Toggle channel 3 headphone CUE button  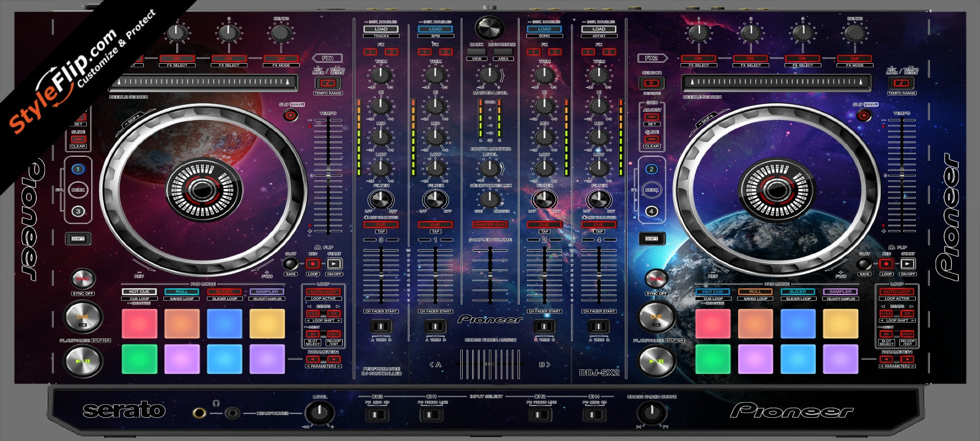381,224
